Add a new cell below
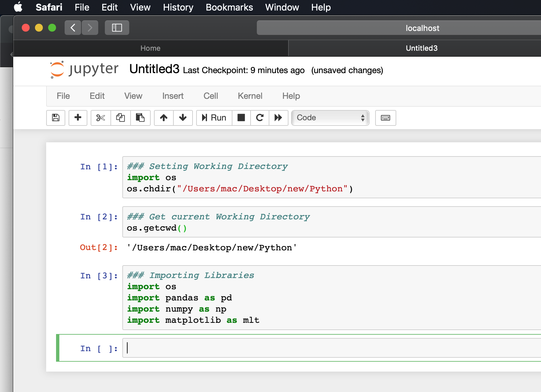541x392 pixels. [x=78, y=118]
